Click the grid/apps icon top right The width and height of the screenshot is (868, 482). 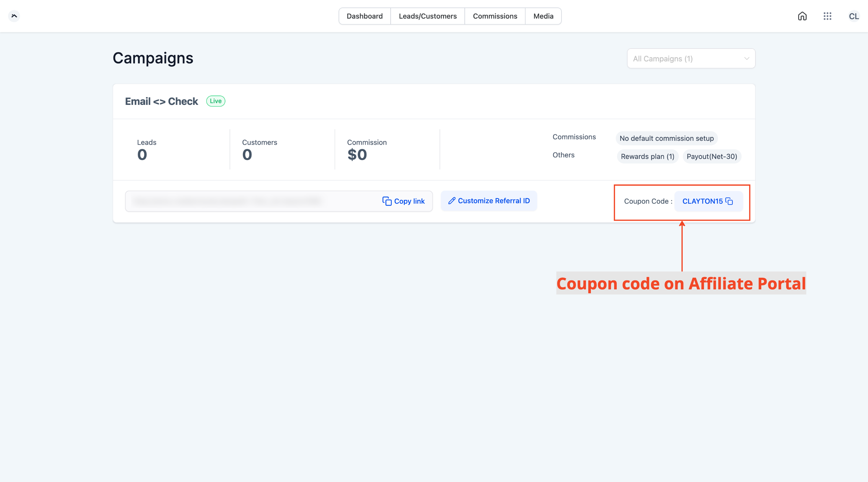827,16
